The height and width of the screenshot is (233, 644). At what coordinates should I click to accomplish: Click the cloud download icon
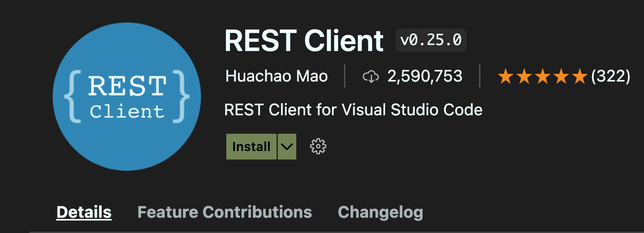coord(371,76)
